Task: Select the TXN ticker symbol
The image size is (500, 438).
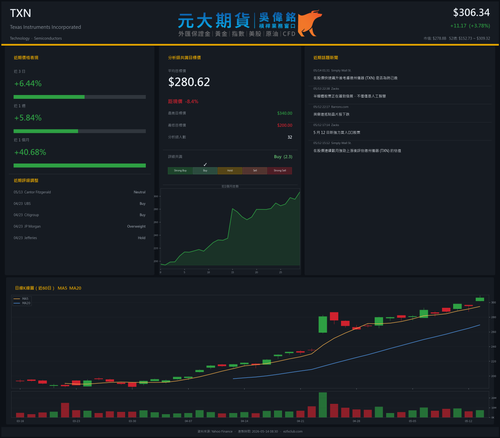Action: pyautogui.click(x=21, y=13)
